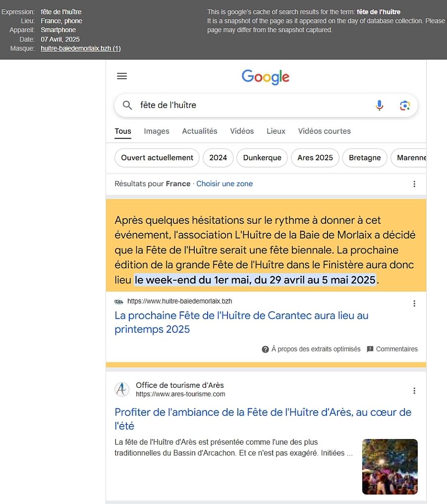The image size is (447, 504).
Task: Apply the Marennes filter chip
Action: [x=408, y=158]
